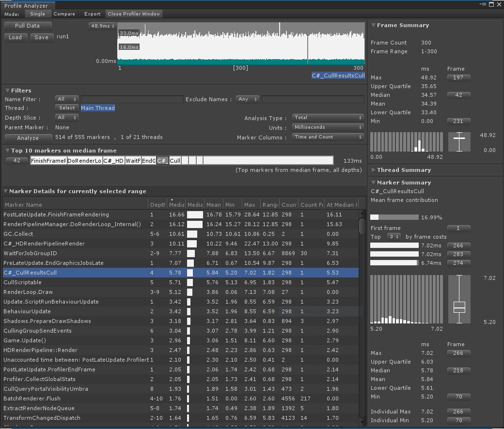
Task: Click Export in the toolbar
Action: pyautogui.click(x=92, y=14)
